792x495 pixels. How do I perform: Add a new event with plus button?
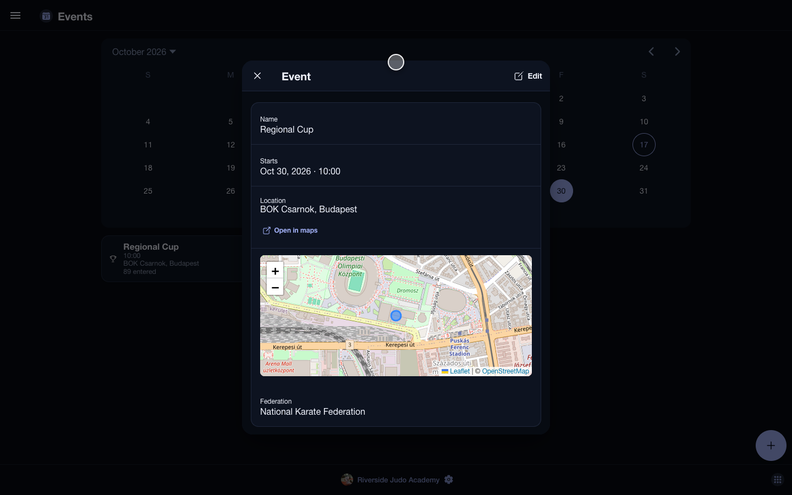pos(771,446)
